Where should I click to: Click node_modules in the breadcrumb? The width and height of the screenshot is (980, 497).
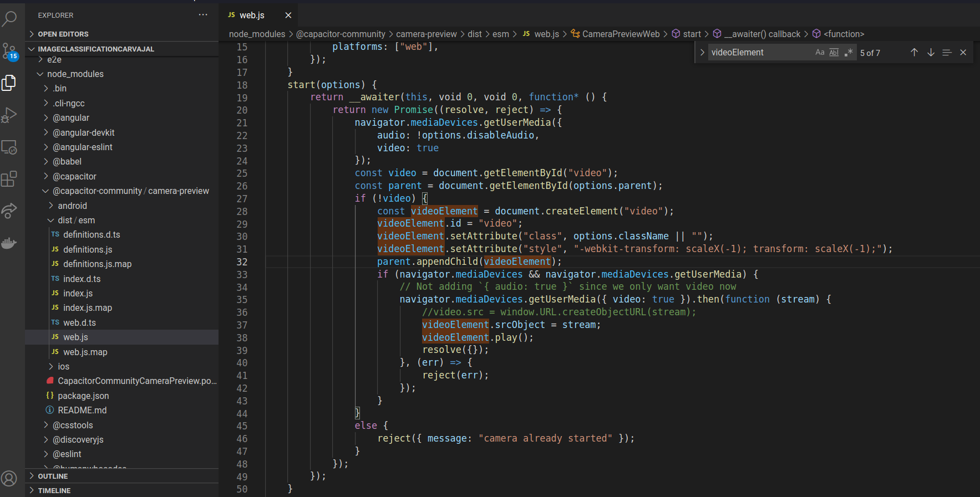coord(257,34)
